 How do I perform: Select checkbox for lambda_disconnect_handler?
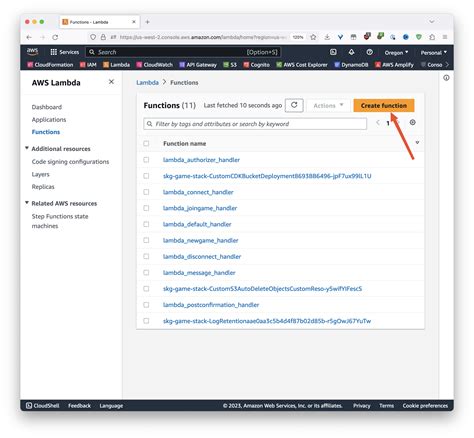pos(146,256)
